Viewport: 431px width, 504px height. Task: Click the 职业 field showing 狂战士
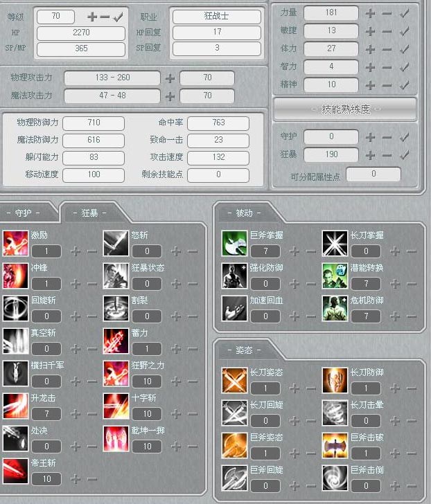tap(216, 16)
